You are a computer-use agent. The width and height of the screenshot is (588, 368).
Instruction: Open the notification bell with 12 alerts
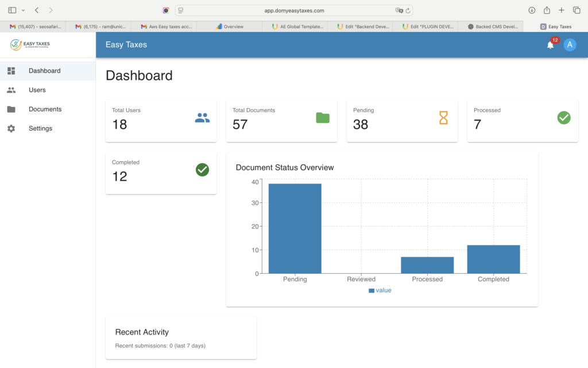tap(550, 45)
